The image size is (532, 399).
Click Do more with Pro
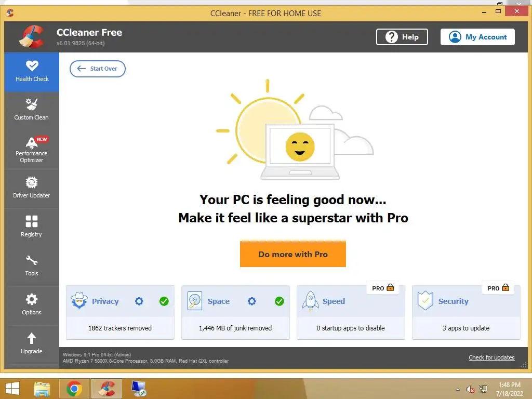coord(293,254)
